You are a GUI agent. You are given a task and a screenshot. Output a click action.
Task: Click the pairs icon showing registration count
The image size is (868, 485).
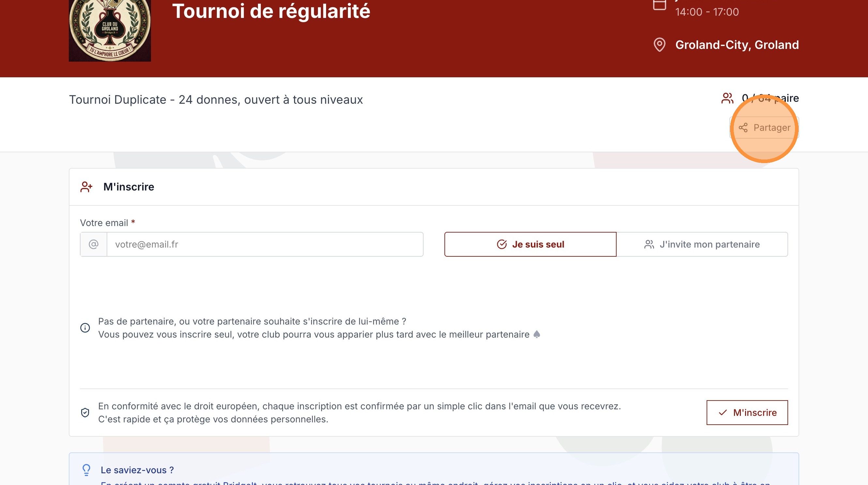click(727, 98)
